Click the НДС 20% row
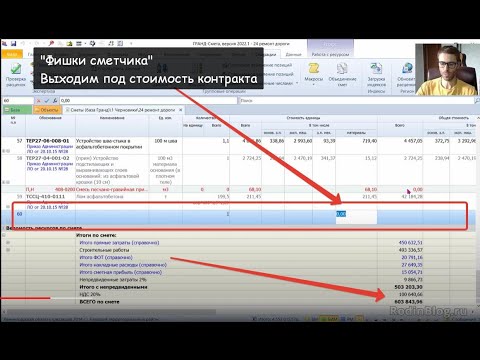The image size is (480, 360). tap(90, 294)
